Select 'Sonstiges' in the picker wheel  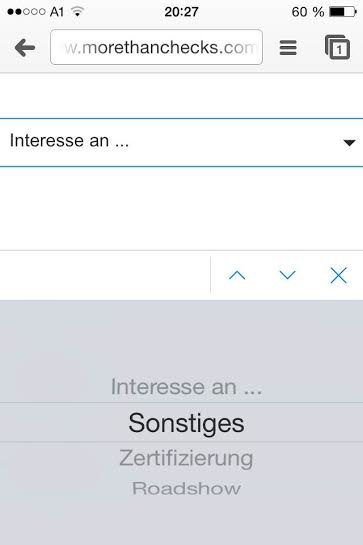tap(186, 423)
